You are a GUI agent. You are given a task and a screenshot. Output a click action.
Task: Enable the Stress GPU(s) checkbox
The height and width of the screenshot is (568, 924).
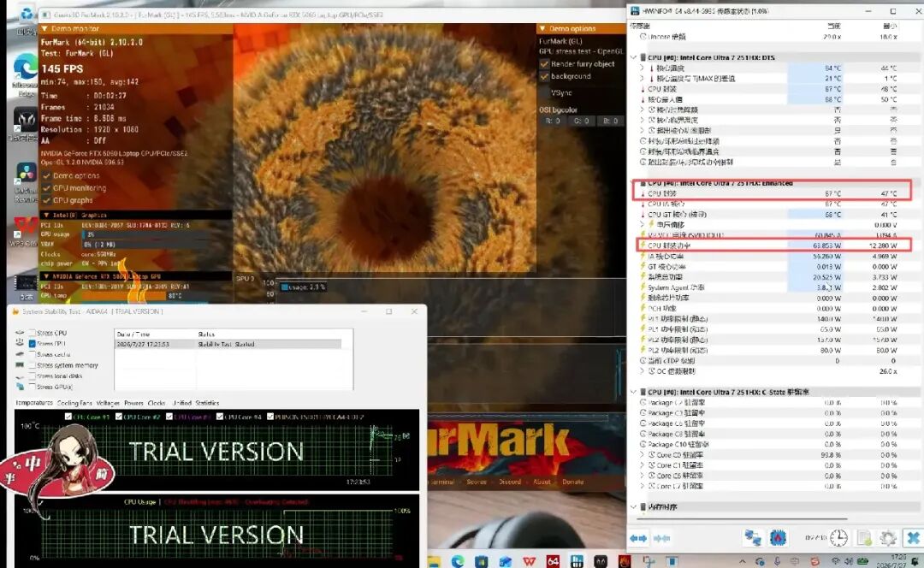tap(33, 387)
